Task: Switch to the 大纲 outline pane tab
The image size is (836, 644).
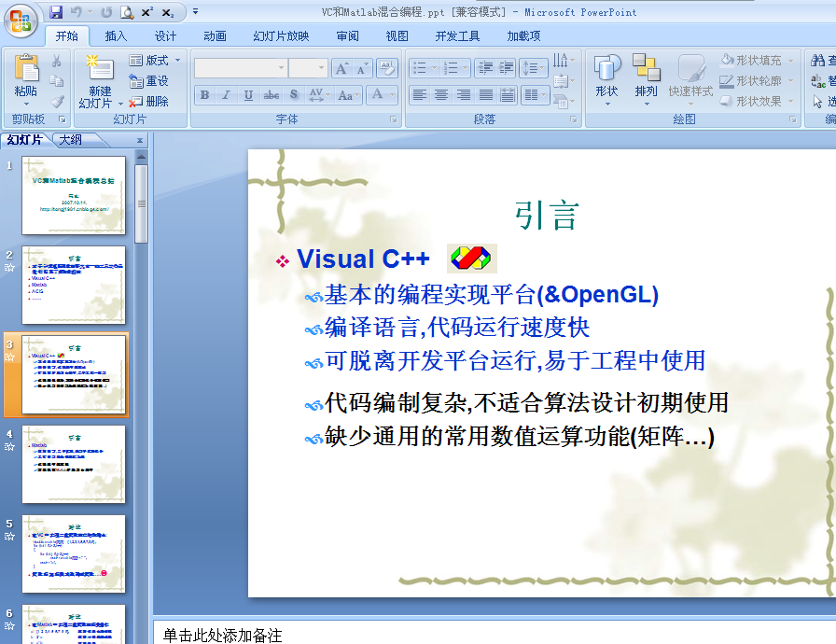Action: point(71,140)
